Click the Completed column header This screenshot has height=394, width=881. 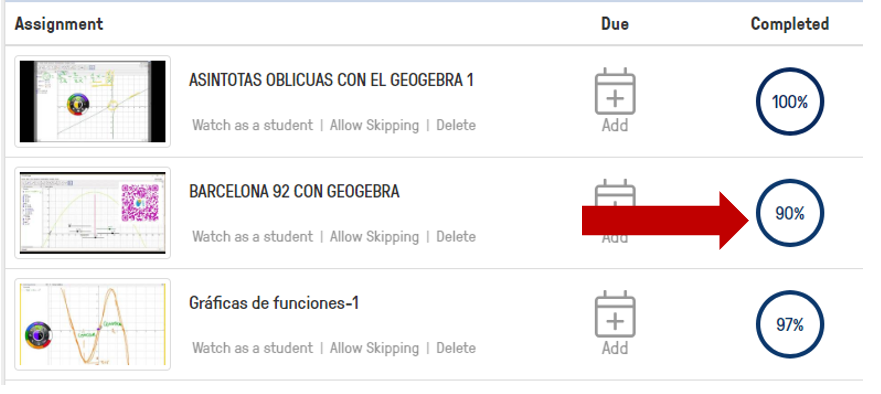(x=789, y=24)
